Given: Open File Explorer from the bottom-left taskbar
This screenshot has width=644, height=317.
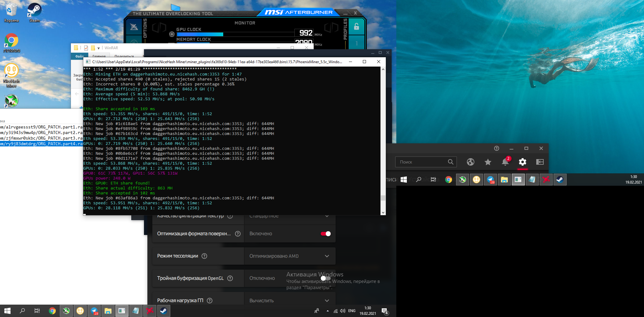Looking at the screenshot, I should coord(108,311).
